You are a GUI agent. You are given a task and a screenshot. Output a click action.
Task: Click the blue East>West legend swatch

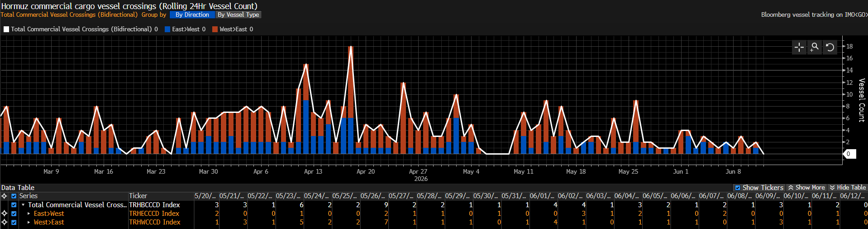167,29
